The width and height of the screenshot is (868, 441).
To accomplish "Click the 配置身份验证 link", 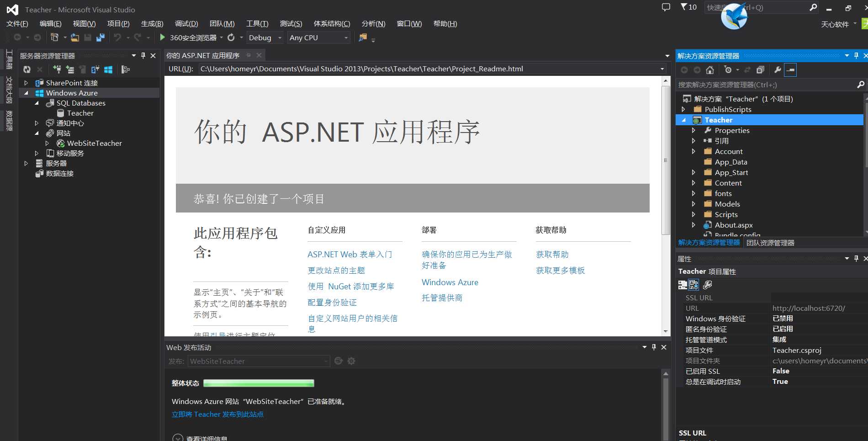I will (x=332, y=303).
